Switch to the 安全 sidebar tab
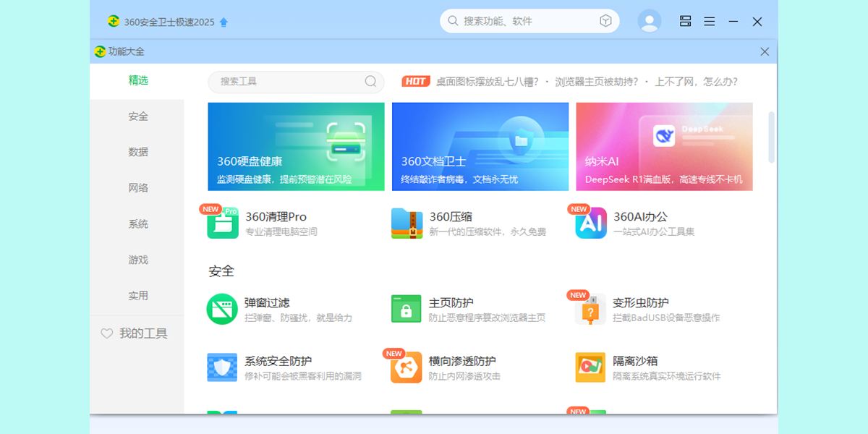 click(x=138, y=116)
